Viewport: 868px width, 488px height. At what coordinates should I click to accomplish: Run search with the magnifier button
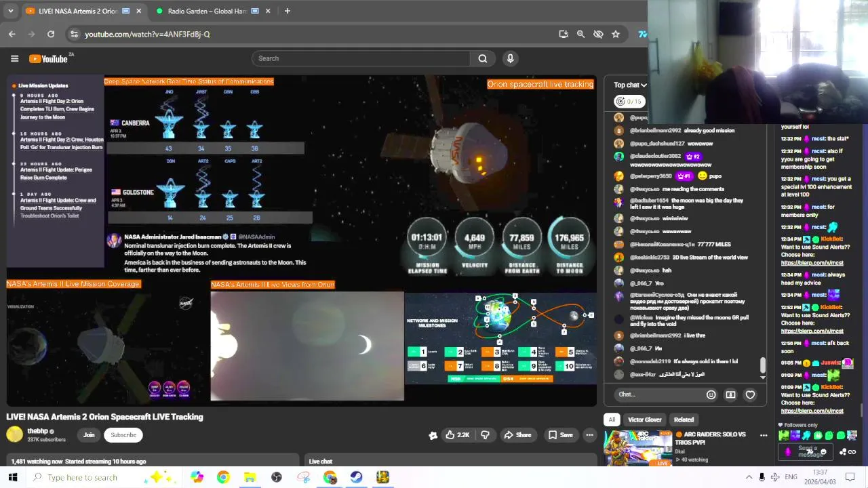tap(483, 58)
